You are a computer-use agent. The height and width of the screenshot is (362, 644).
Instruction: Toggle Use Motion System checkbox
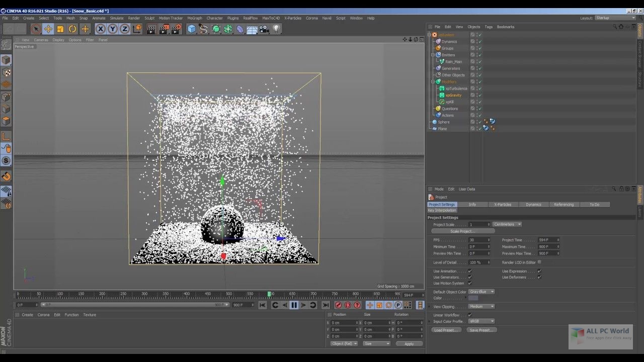click(x=470, y=283)
